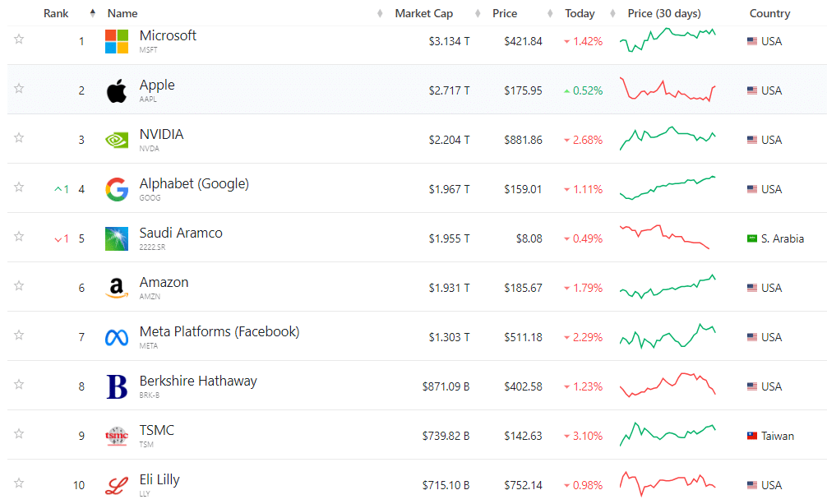Click the Google G logo for Alphabet
Screen dimensions: 827x504
click(x=115, y=188)
